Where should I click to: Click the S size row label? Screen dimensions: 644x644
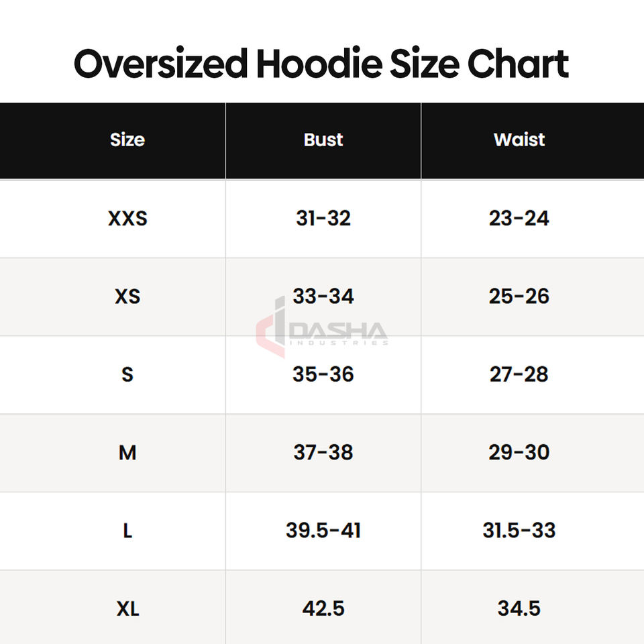point(127,374)
